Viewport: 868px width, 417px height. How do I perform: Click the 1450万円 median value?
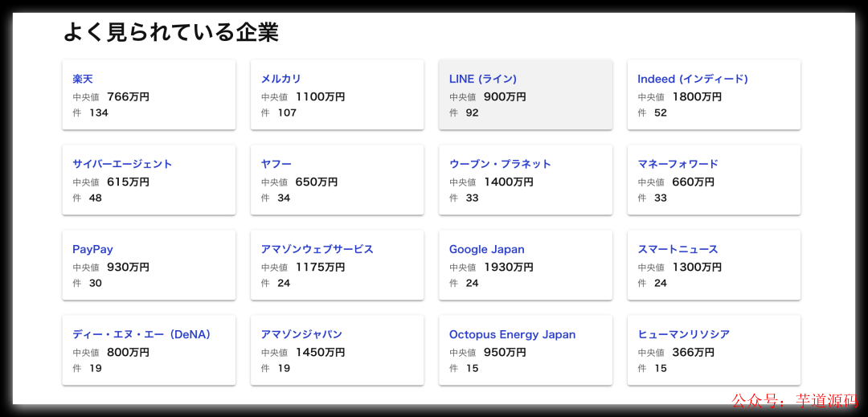(x=320, y=352)
